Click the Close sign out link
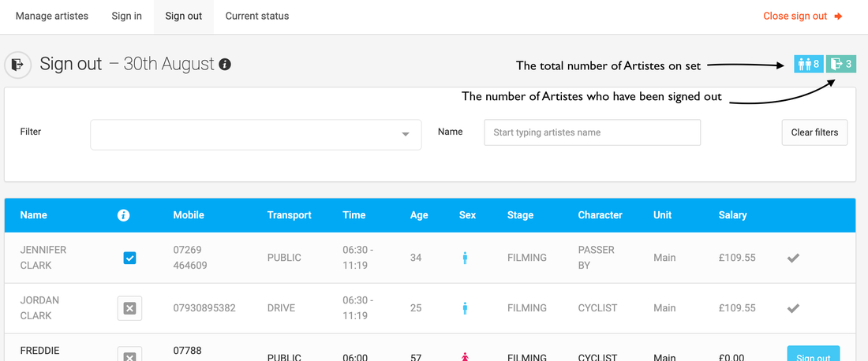This screenshot has height=361, width=868. [x=803, y=17]
